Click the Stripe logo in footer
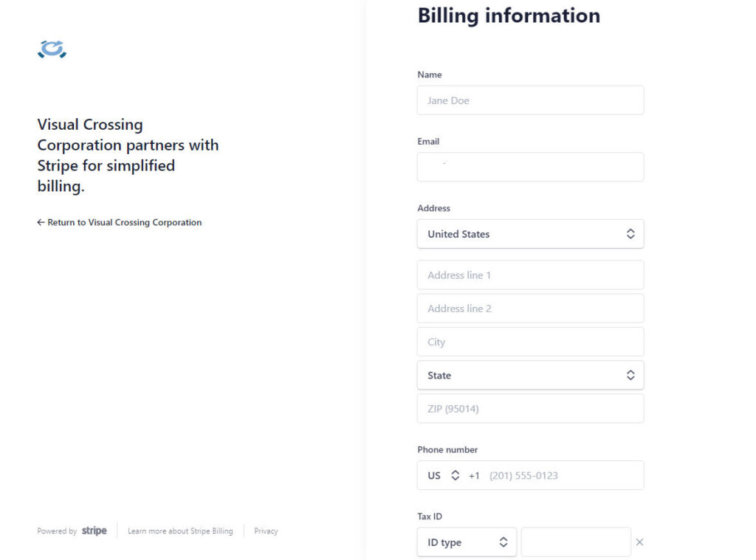The width and height of the screenshot is (756, 560). 94,530
